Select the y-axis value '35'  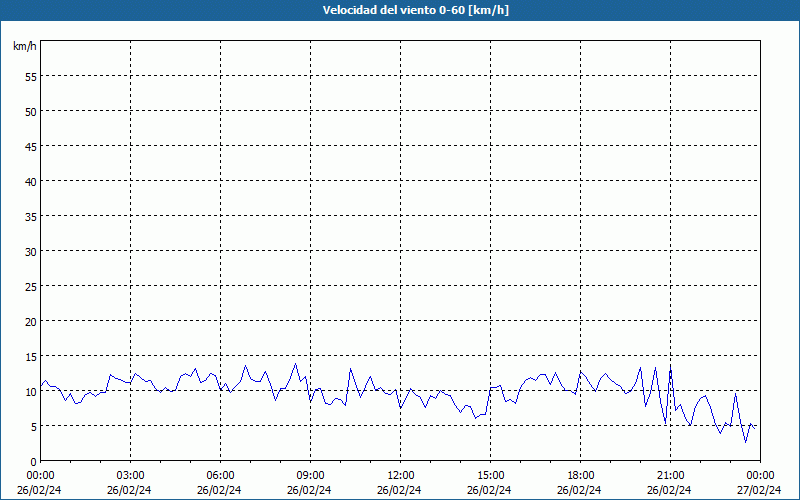point(31,216)
